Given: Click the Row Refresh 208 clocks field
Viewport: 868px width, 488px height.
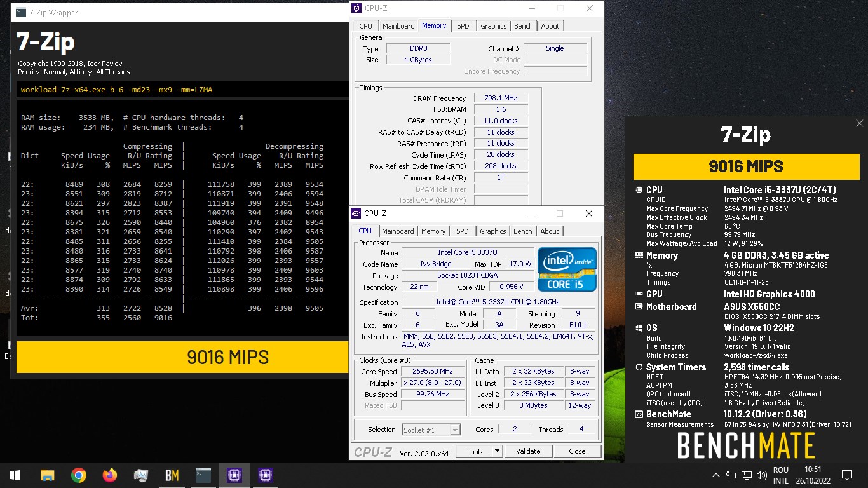Looking at the screenshot, I should coord(501,166).
